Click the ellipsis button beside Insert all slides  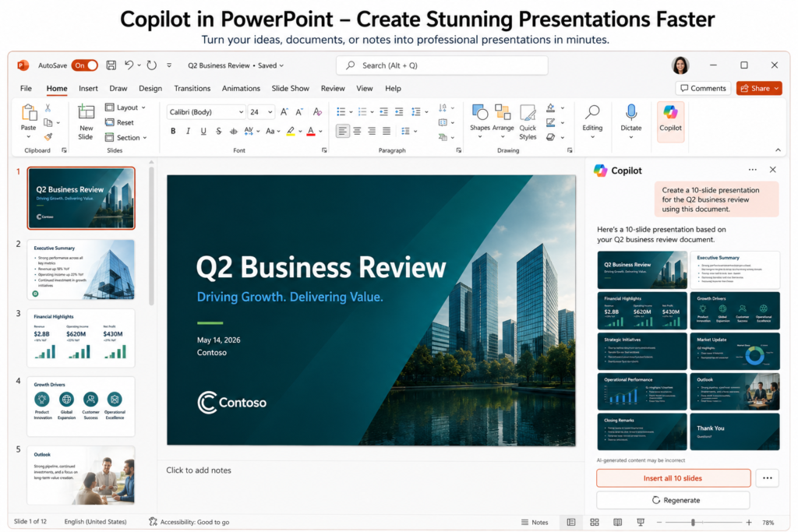(x=768, y=478)
